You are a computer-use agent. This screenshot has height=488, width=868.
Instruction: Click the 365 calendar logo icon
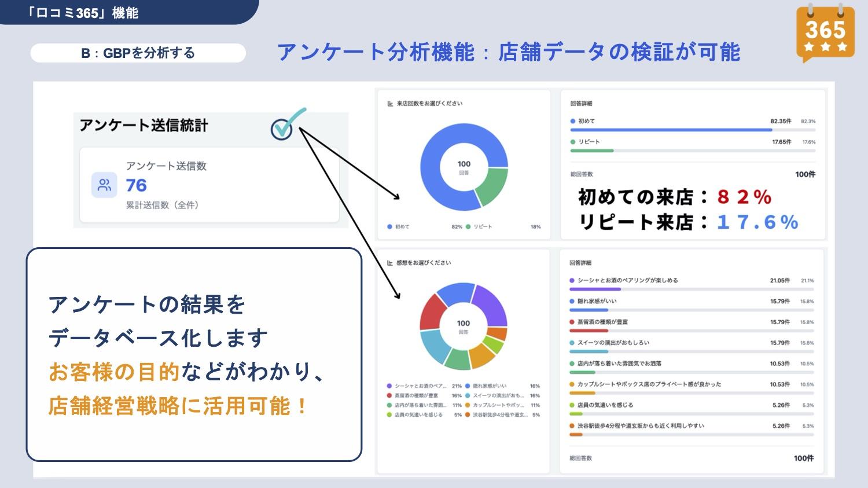point(825,32)
